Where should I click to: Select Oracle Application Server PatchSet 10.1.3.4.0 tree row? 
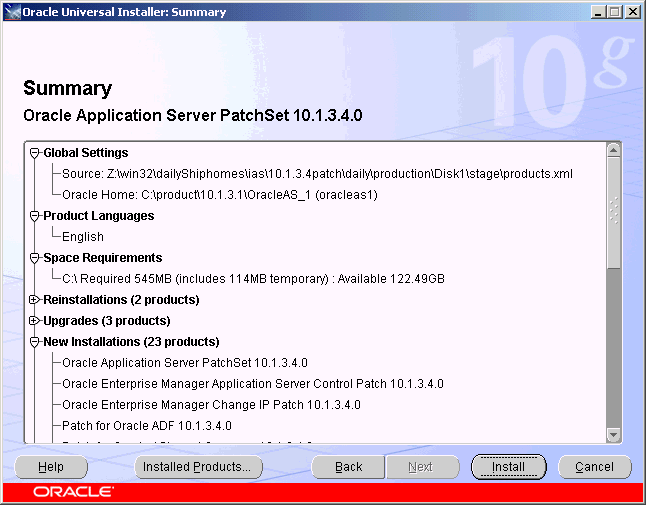(x=185, y=363)
